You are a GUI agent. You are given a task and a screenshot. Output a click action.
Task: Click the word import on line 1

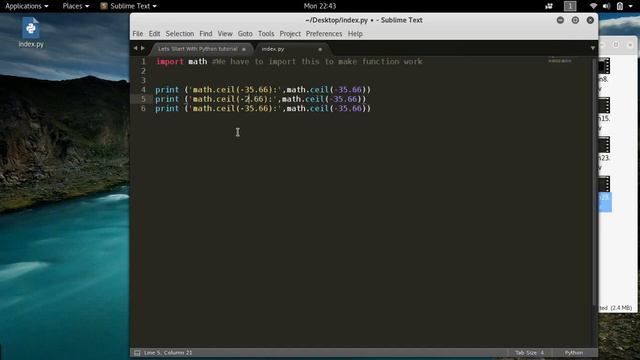(x=169, y=62)
